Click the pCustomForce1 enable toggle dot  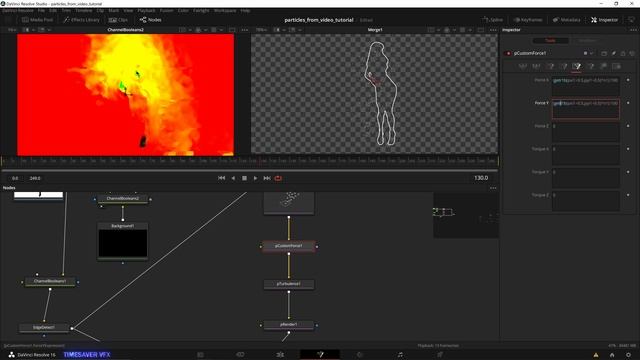coord(508,53)
